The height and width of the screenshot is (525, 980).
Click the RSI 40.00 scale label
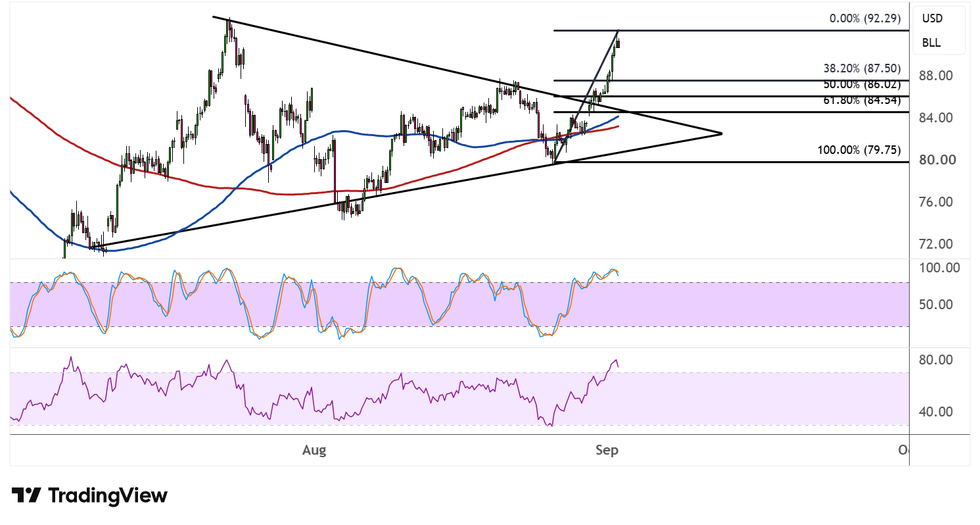[937, 412]
